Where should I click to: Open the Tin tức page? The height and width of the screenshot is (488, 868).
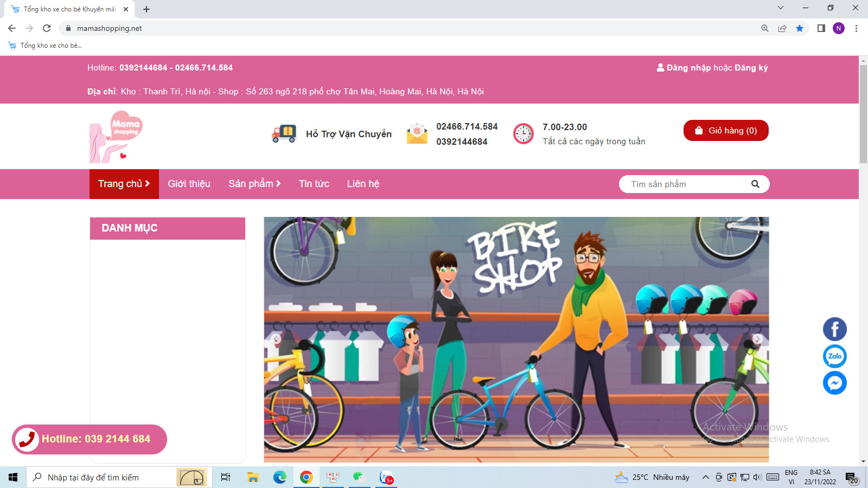[314, 184]
